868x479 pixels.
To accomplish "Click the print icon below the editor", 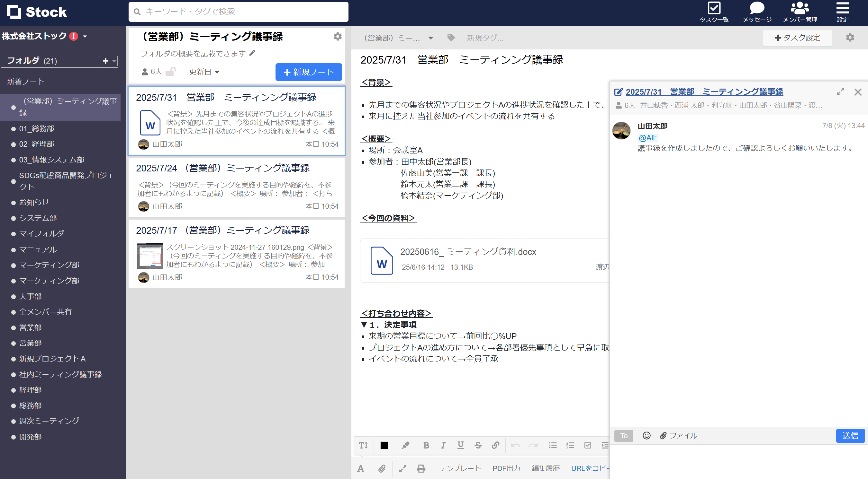I will (x=421, y=468).
